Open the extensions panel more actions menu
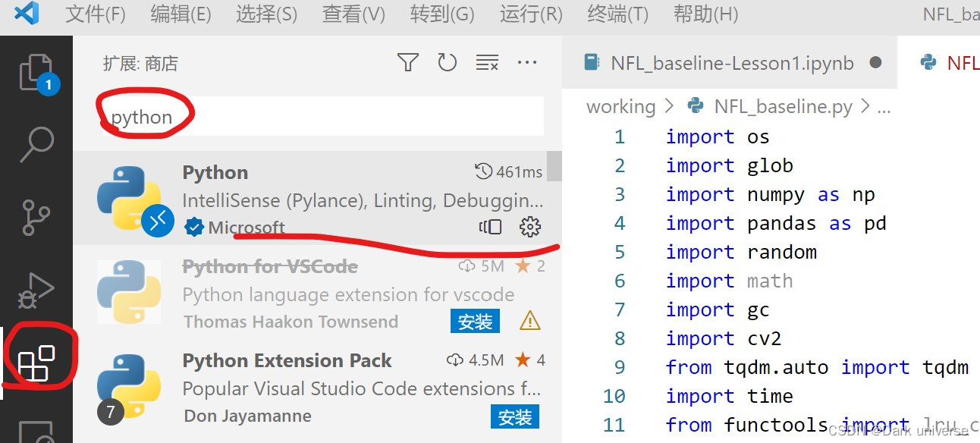This screenshot has height=443, width=980. point(527,63)
